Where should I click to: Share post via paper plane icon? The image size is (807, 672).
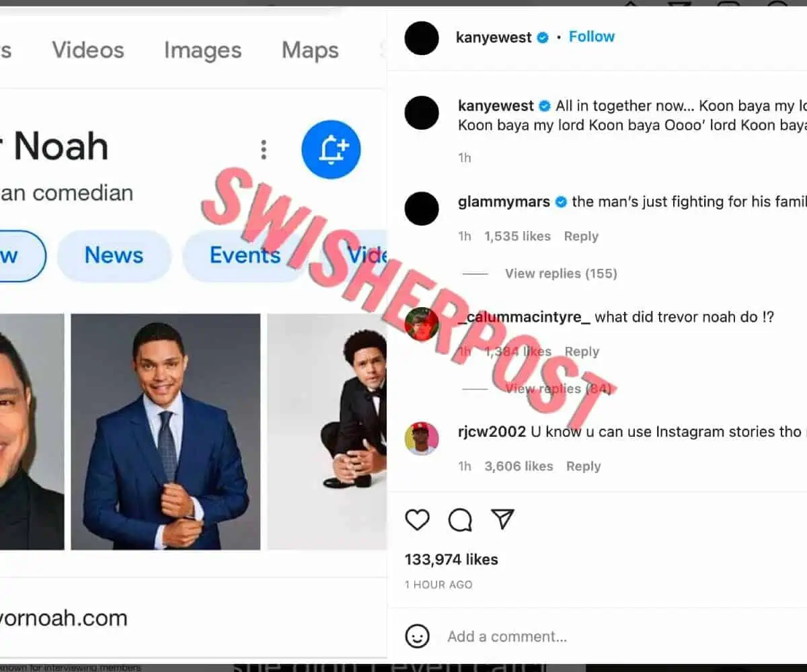[x=502, y=519]
